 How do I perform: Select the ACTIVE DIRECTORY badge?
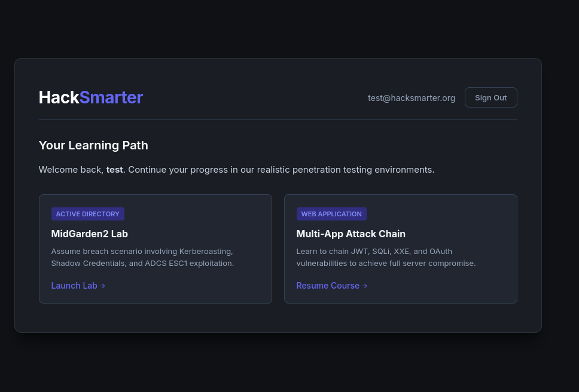(88, 214)
